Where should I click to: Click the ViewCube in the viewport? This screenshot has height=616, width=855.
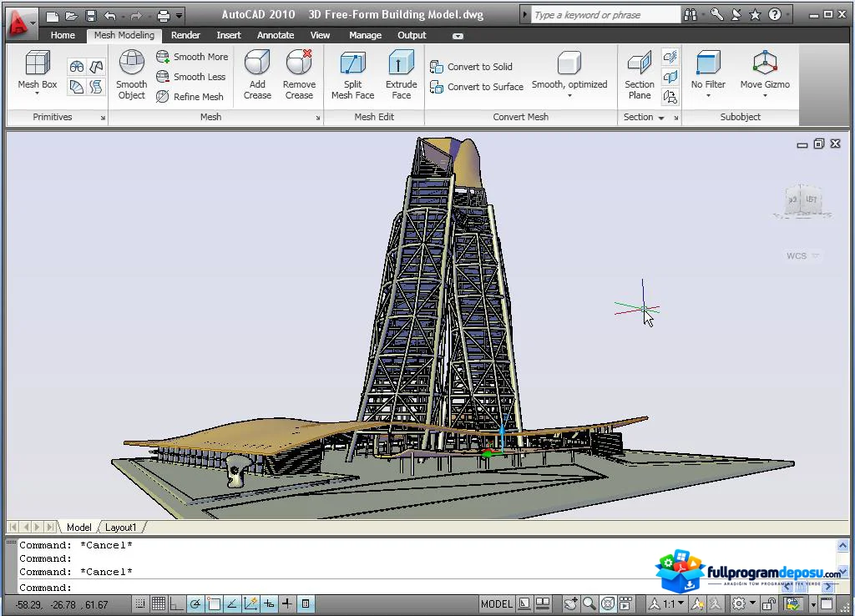pos(802,201)
